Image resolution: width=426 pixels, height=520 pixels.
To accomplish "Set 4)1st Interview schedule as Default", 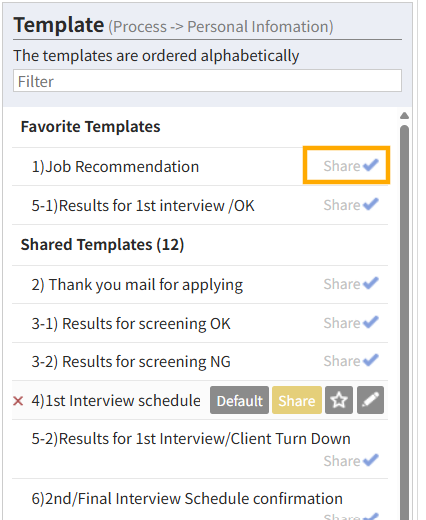I will (239, 400).
